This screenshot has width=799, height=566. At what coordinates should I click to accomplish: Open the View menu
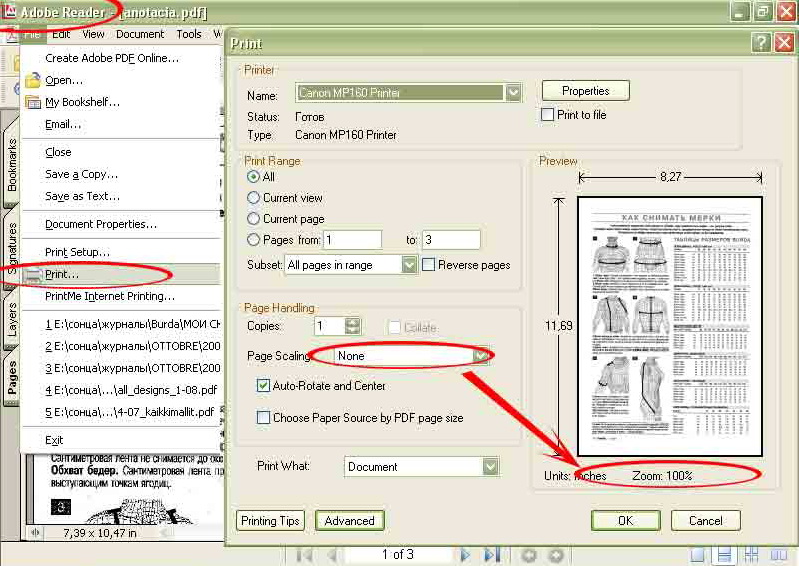pos(93,34)
